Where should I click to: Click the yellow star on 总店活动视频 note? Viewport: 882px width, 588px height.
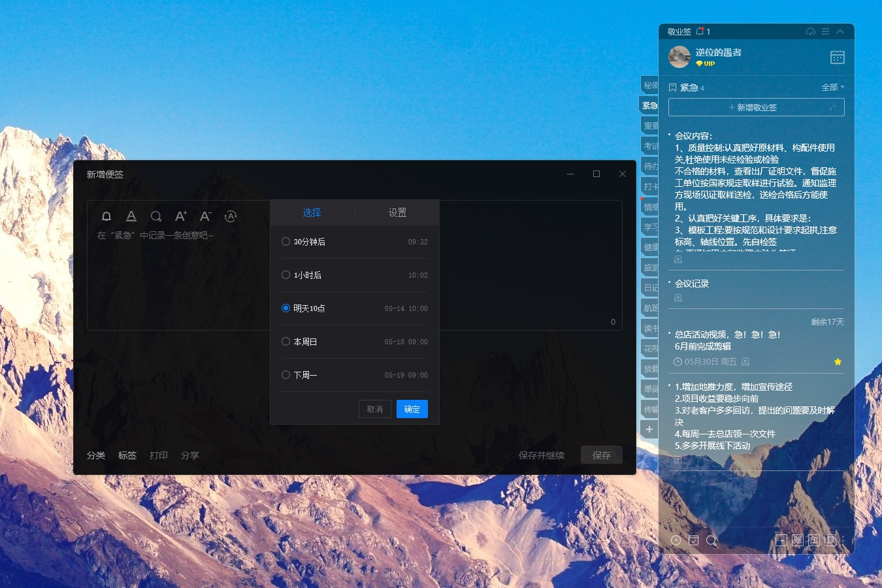point(838,361)
